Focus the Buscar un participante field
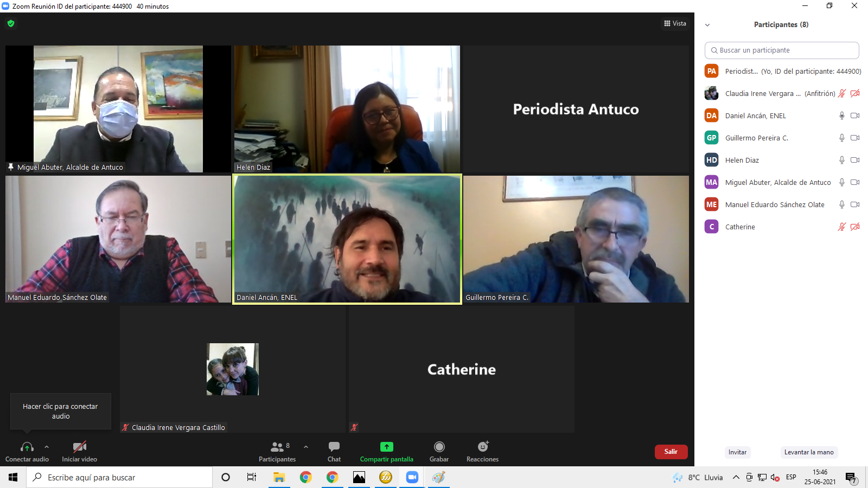The height and width of the screenshot is (488, 868). [782, 50]
